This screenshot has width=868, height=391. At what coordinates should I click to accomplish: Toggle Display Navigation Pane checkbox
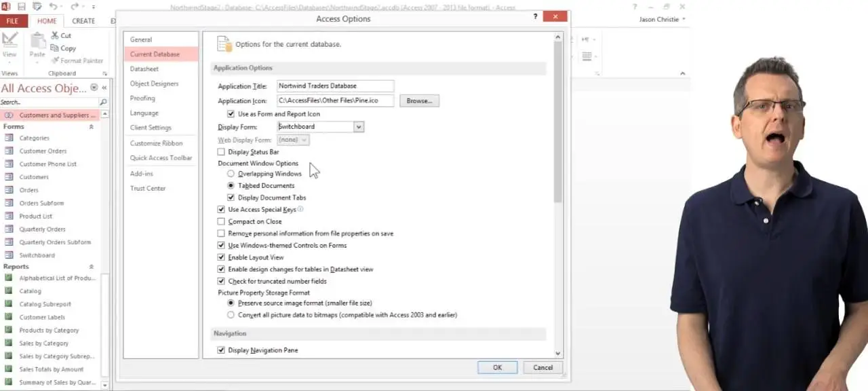tap(221, 350)
